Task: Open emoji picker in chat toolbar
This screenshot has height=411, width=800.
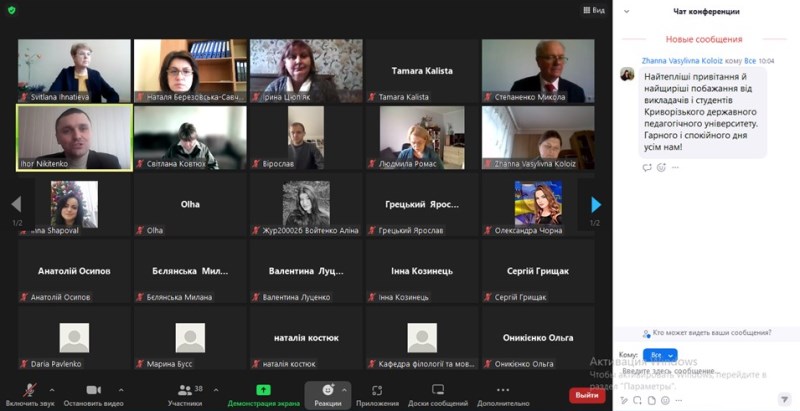Action: [665, 400]
